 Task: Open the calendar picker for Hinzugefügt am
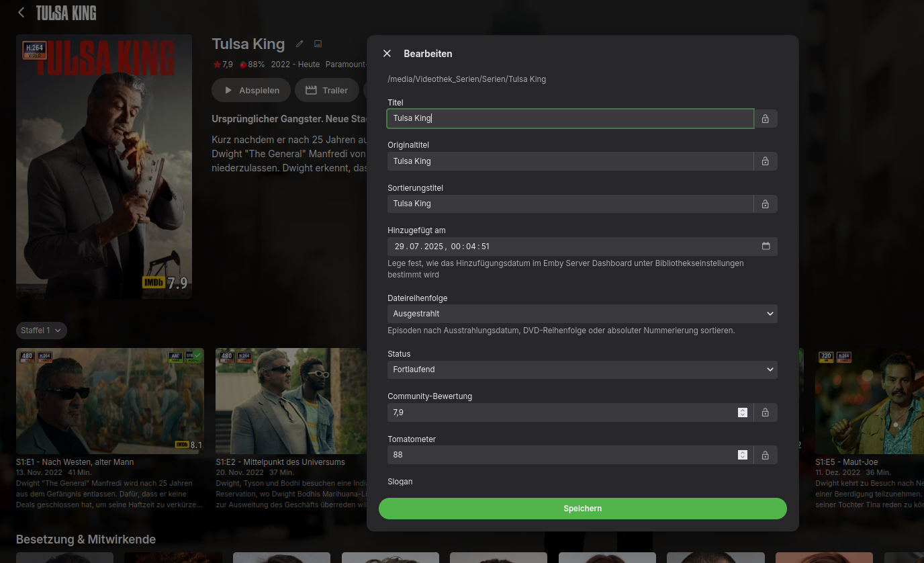[766, 246]
